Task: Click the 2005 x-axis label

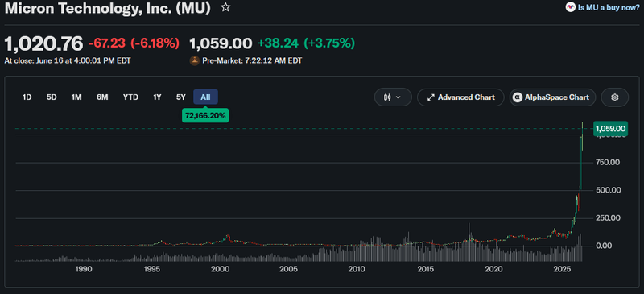Action: click(288, 270)
